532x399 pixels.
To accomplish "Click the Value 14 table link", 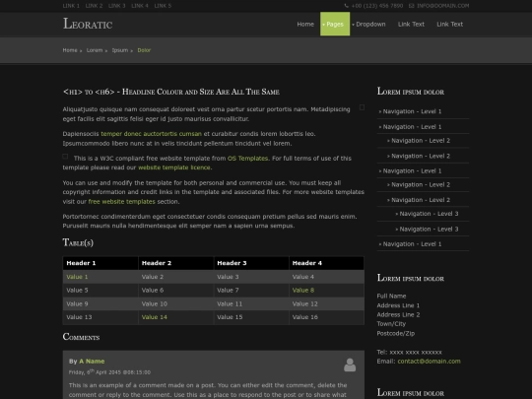I will (155, 317).
